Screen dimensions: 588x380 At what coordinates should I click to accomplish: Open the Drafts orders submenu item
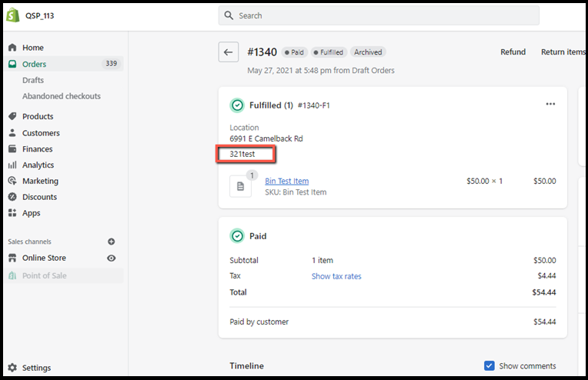[x=33, y=80]
